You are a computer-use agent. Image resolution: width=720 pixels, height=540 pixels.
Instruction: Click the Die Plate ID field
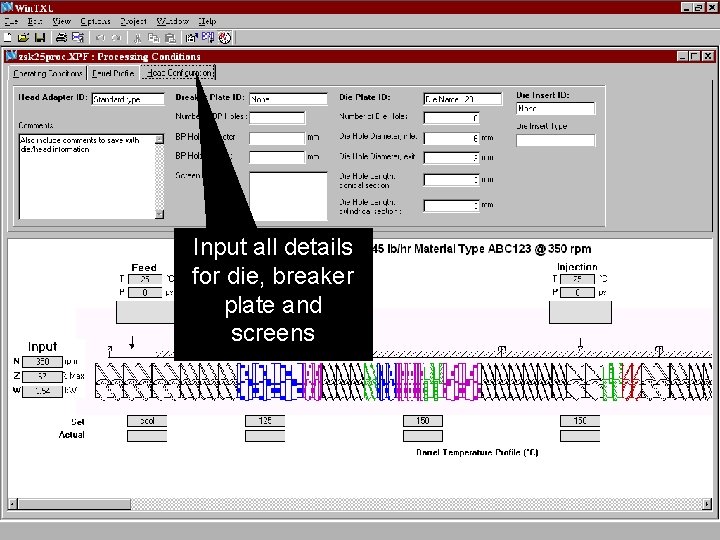pos(463,99)
